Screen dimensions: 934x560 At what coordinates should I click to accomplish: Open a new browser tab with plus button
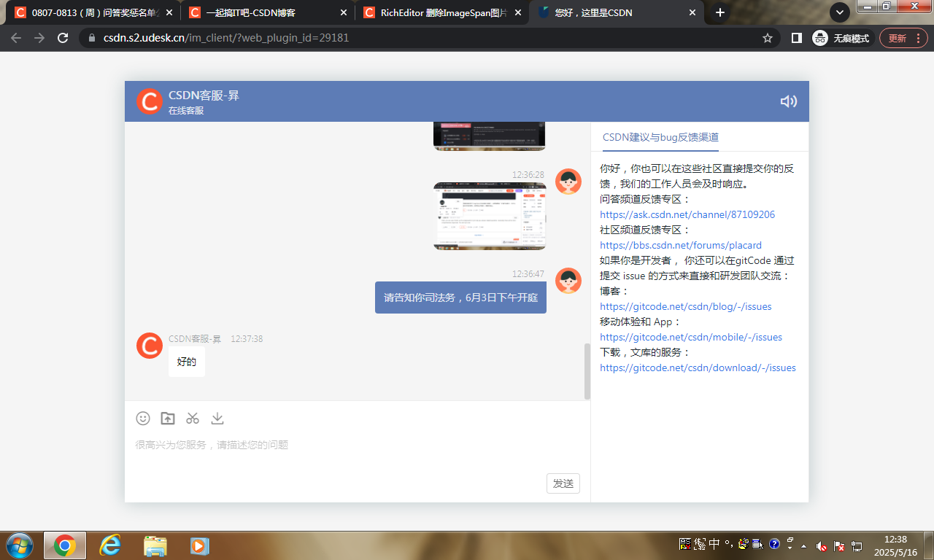pos(720,12)
